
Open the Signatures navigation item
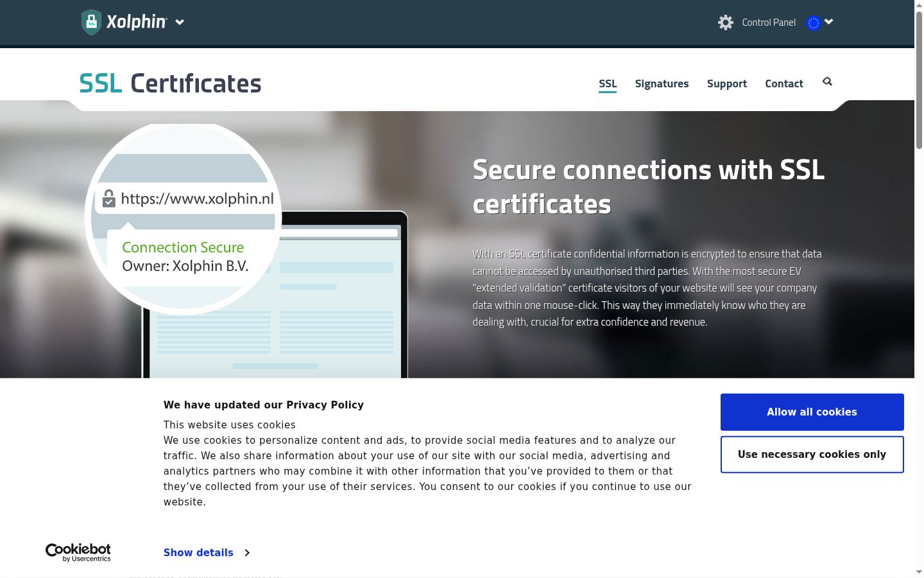click(662, 83)
